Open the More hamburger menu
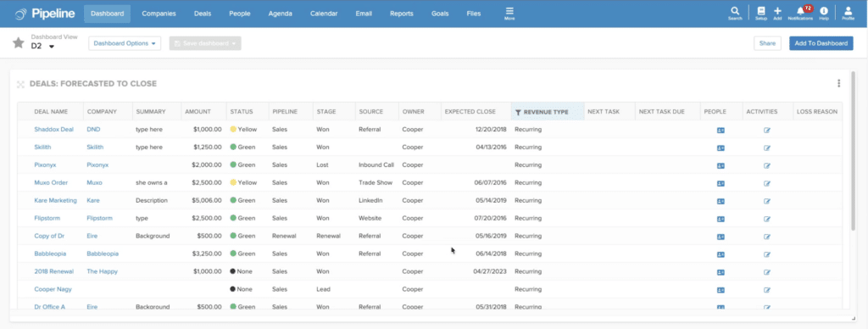The width and height of the screenshot is (868, 329). point(509,14)
